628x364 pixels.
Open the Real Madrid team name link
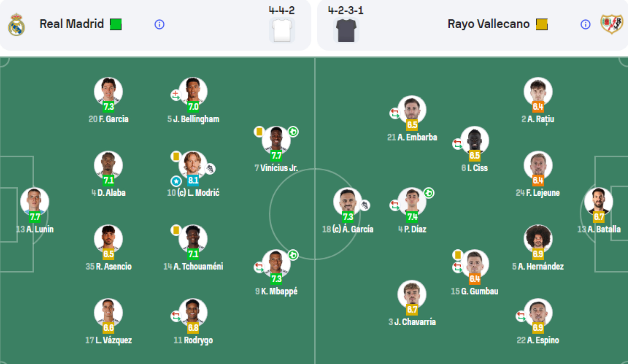point(72,24)
